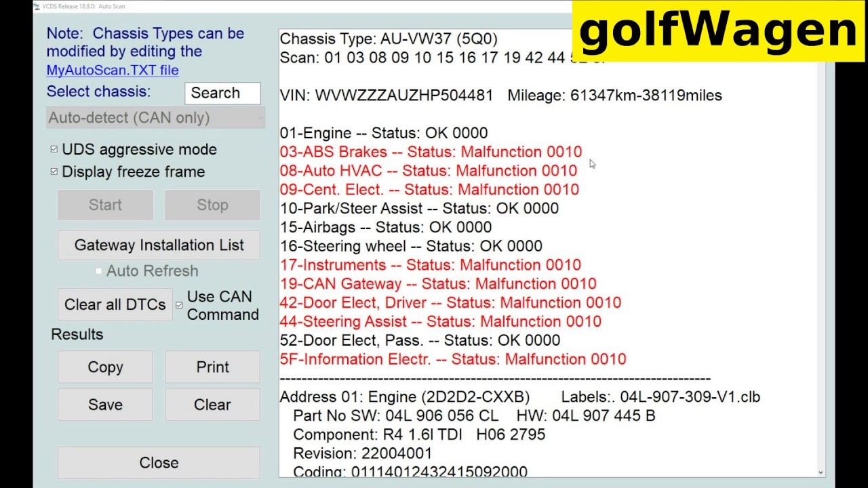This screenshot has height=488, width=868.
Task: Print the scan results
Action: [x=212, y=367]
